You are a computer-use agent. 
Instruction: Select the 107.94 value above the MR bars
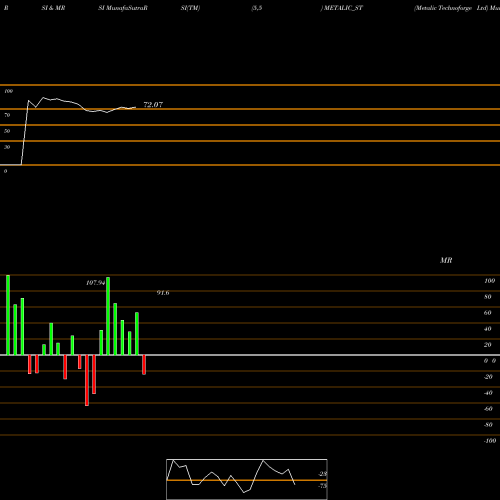pos(95,283)
